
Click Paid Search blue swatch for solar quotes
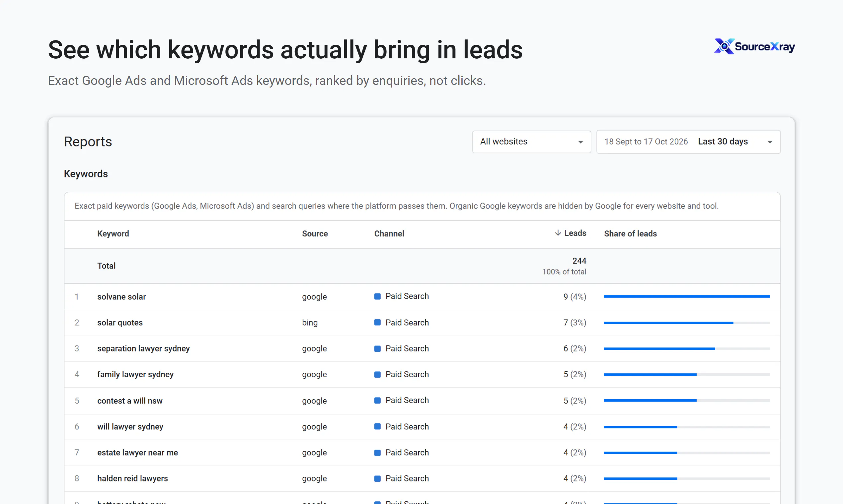(377, 322)
